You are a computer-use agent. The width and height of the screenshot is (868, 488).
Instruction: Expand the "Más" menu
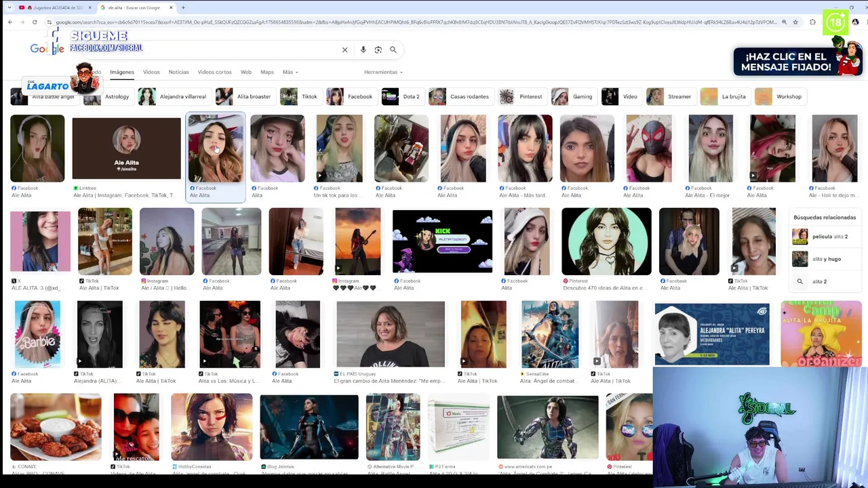click(290, 72)
